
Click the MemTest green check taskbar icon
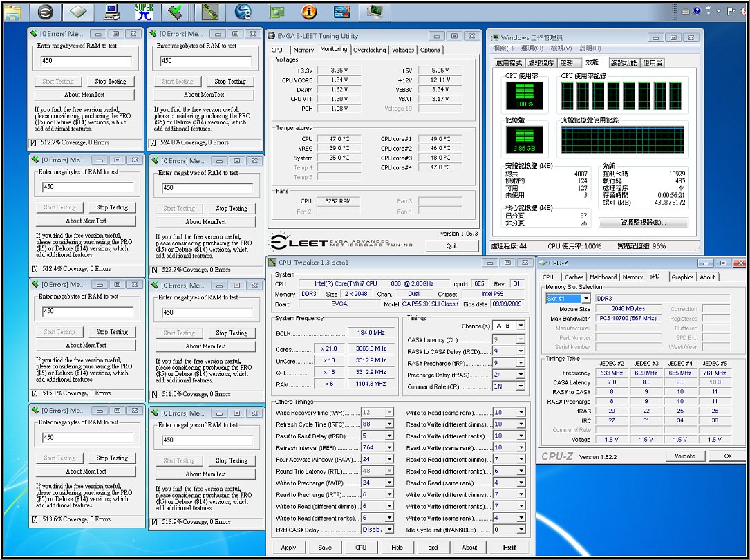pyautogui.click(x=175, y=12)
